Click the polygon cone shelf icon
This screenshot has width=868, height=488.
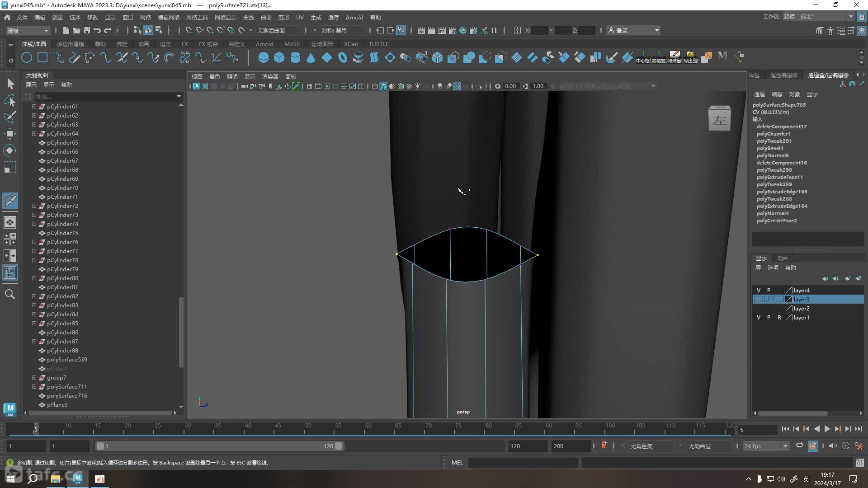tap(311, 57)
